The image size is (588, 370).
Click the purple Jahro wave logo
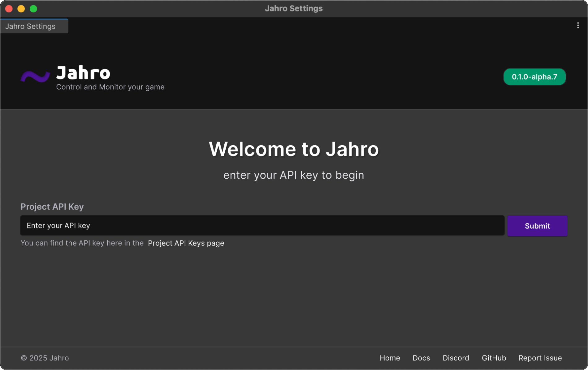[35, 76]
